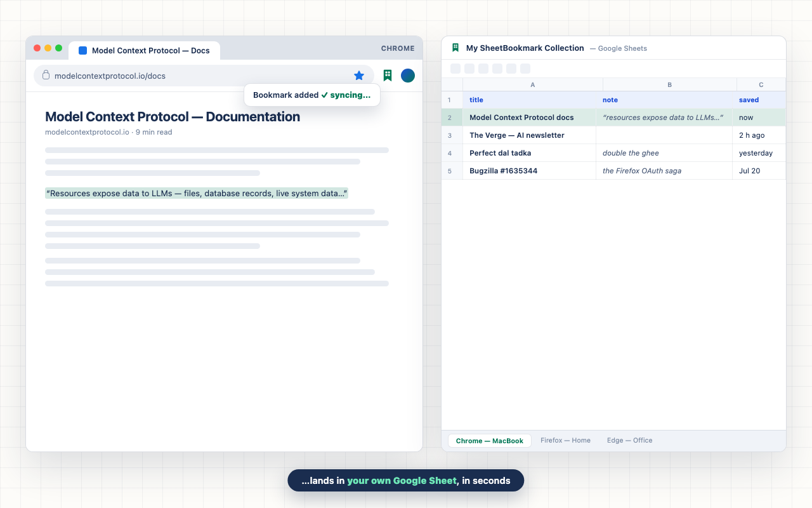The image size is (812, 508).
Task: Select 'The Verge — AI newsletter' cell
Action: (529, 135)
